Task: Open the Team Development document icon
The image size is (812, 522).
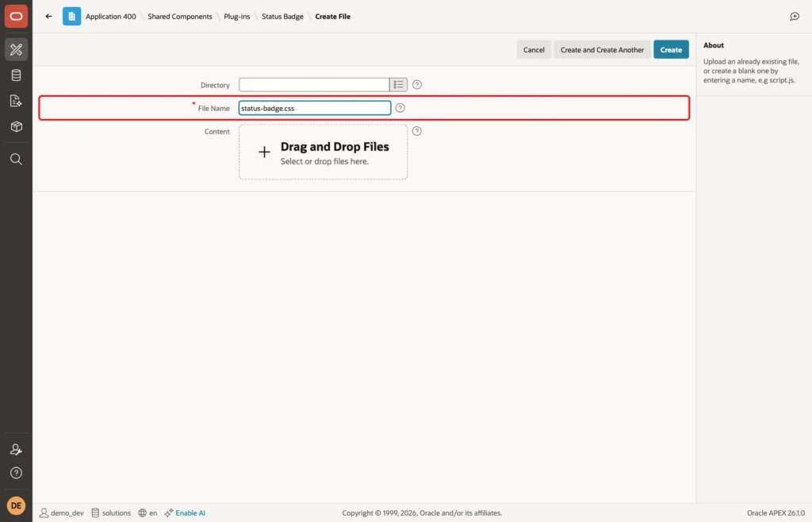Action: [x=16, y=101]
